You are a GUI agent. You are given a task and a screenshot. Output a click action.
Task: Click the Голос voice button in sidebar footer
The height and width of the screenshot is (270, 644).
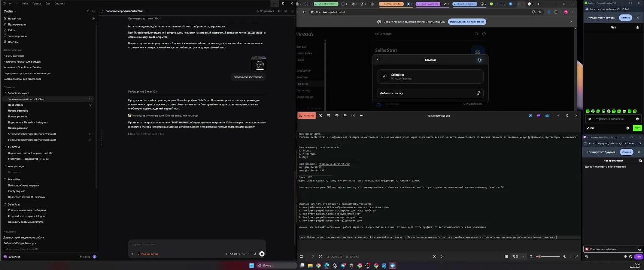85,257
